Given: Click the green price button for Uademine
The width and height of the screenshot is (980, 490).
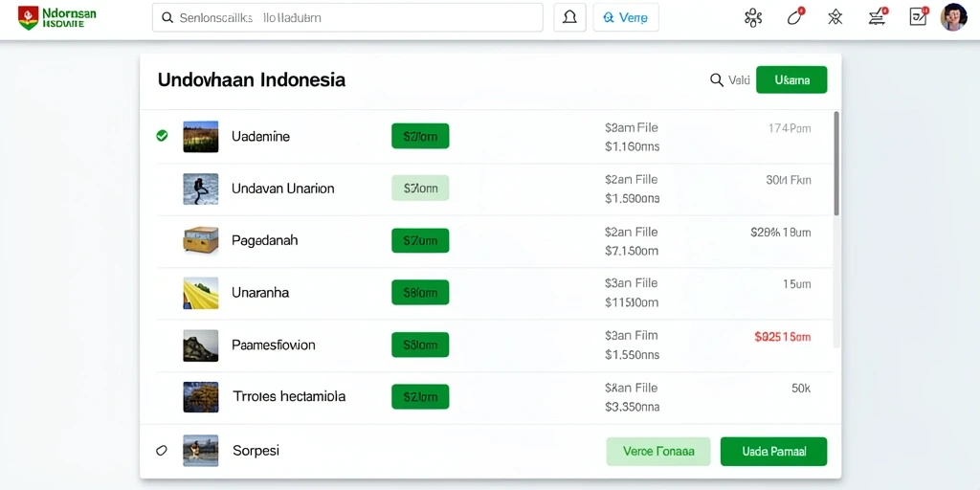Looking at the screenshot, I should (x=420, y=136).
